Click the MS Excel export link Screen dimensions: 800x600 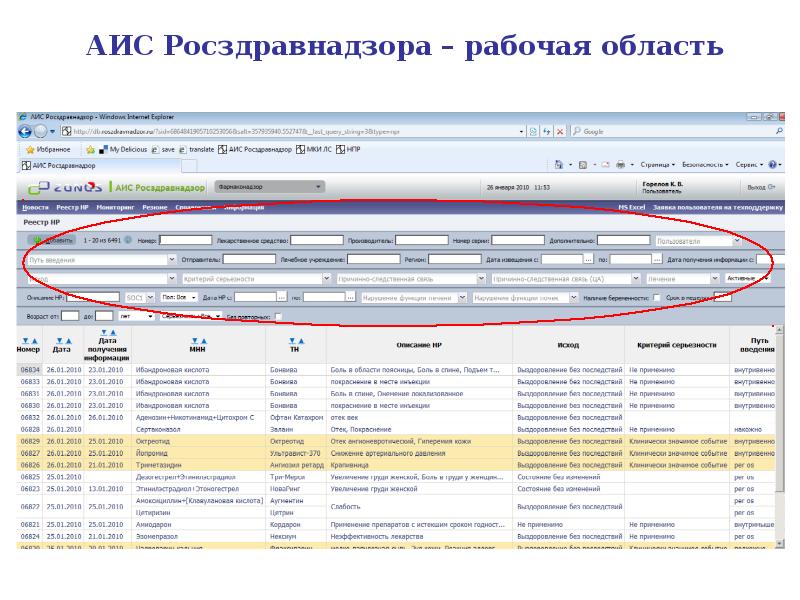pyautogui.click(x=632, y=208)
